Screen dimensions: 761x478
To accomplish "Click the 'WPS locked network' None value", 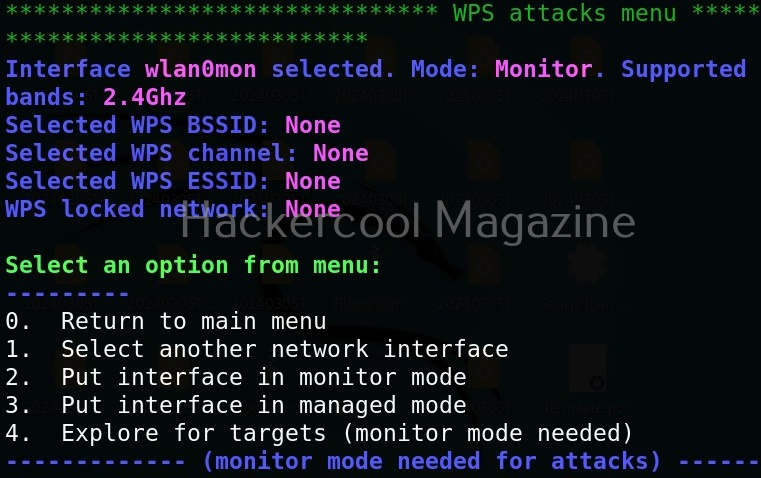I will [x=313, y=209].
